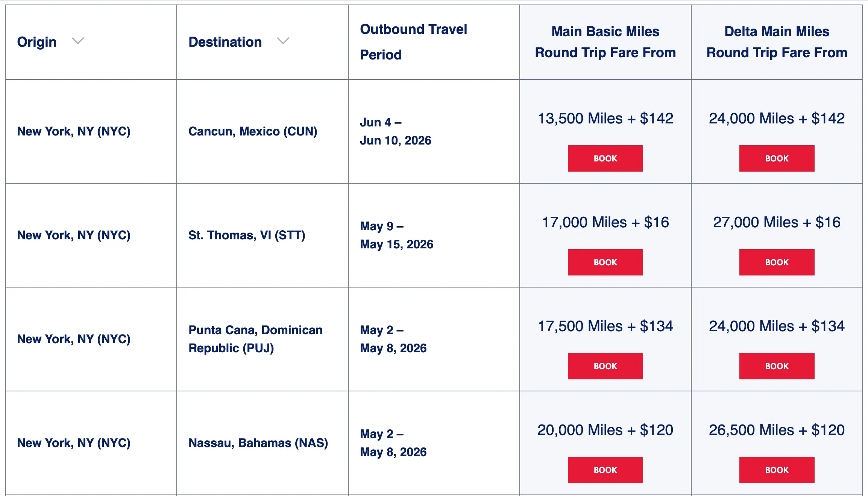The width and height of the screenshot is (868, 496).
Task: Click the Jun 4 – Jun 10, 2026 period
Action: point(395,131)
